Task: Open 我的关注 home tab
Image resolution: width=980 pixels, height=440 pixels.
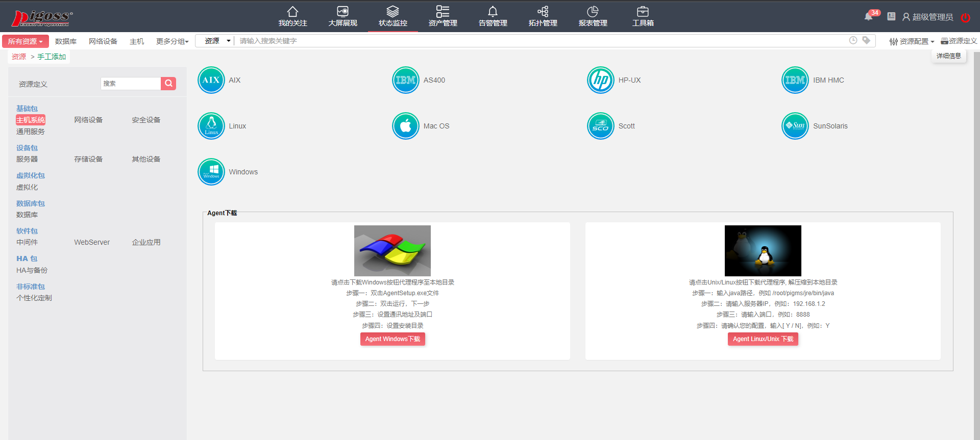Action: 292,16
